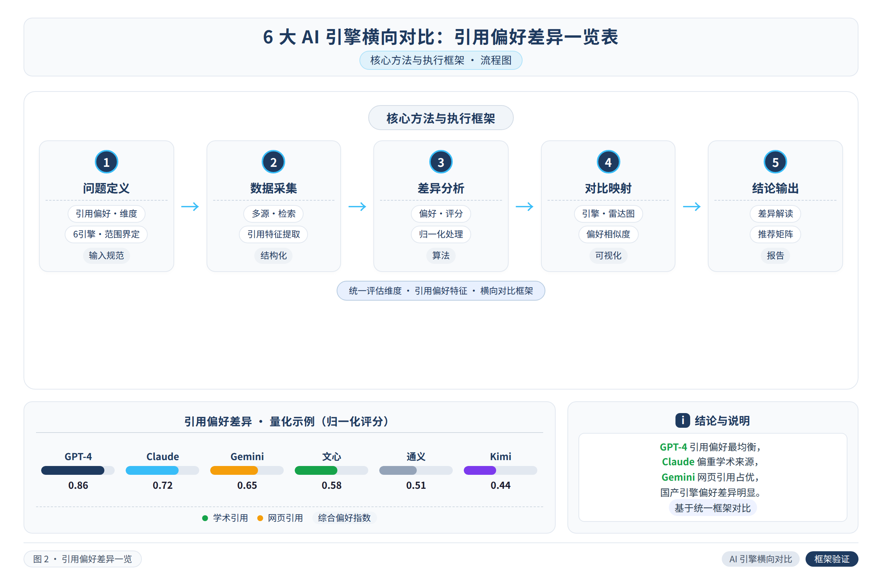The image size is (882, 588).
Task: Click the Kimi purple score bar
Action: [500, 470]
